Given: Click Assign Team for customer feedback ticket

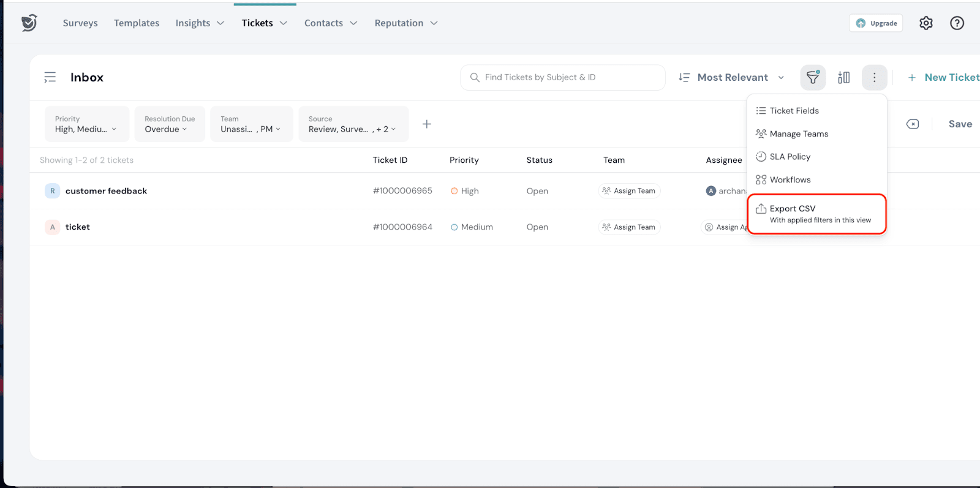Looking at the screenshot, I should 629,191.
